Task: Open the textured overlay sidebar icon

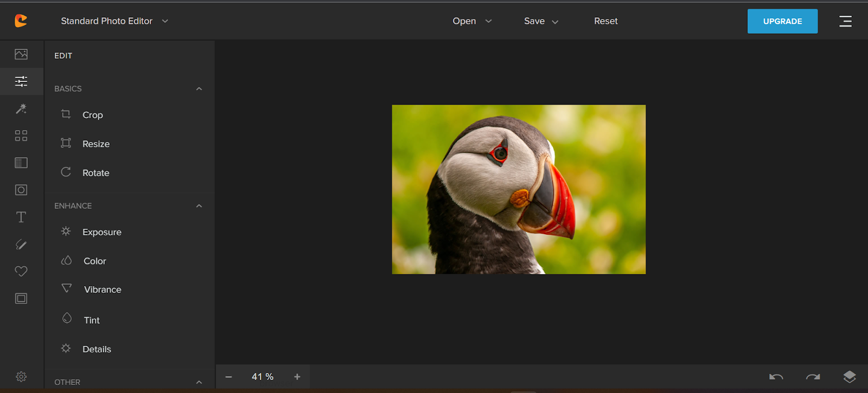Action: coord(21,163)
